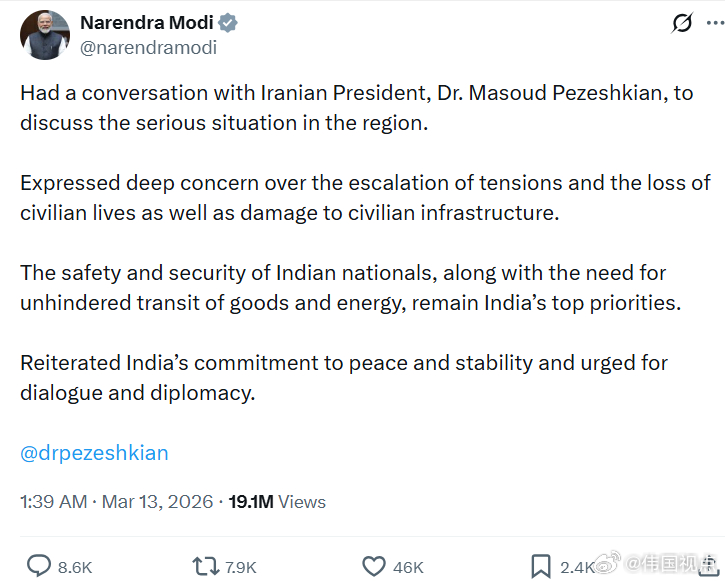Bookmark this tweet

click(x=541, y=566)
